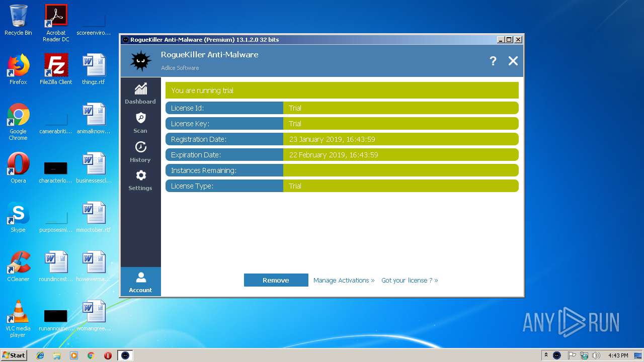Open the Firefox desktop shortcut
The image size is (644, 362).
tap(18, 69)
